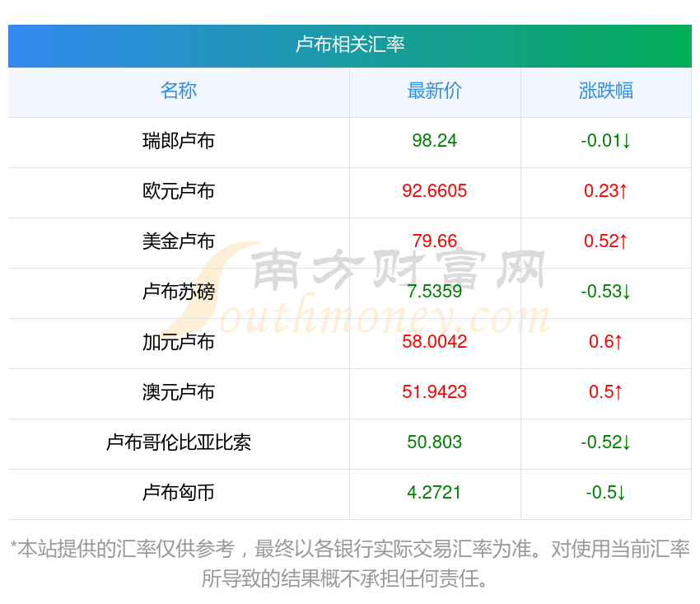Viewport: 700px width, 604px height.
Task: Click the price 58.0042
Action: tap(434, 342)
